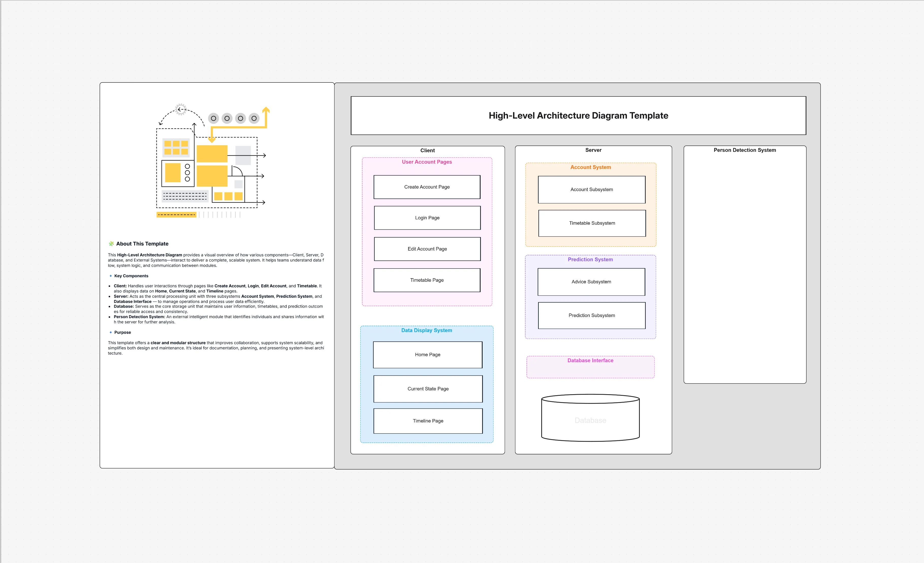Screen dimensions: 924x563
Task: Click a gray circle icon in the illustration
Action: [214, 118]
